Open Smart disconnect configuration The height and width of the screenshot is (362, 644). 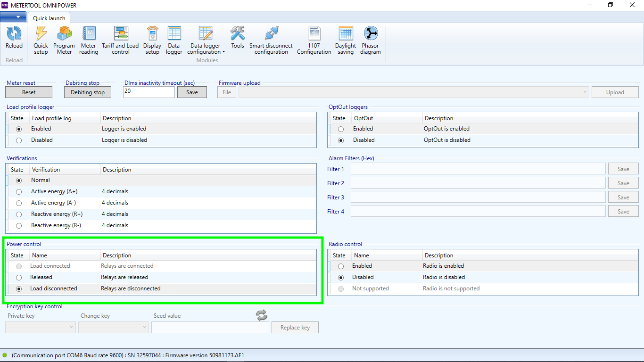click(271, 41)
